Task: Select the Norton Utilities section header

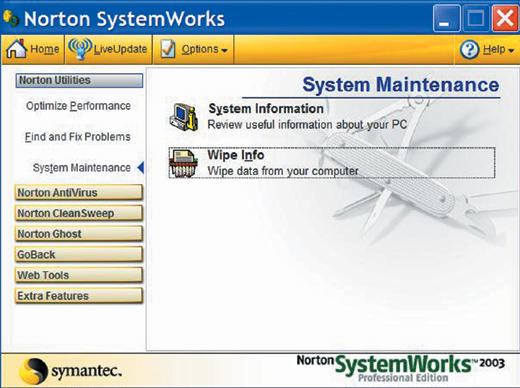Action: pos(79,80)
